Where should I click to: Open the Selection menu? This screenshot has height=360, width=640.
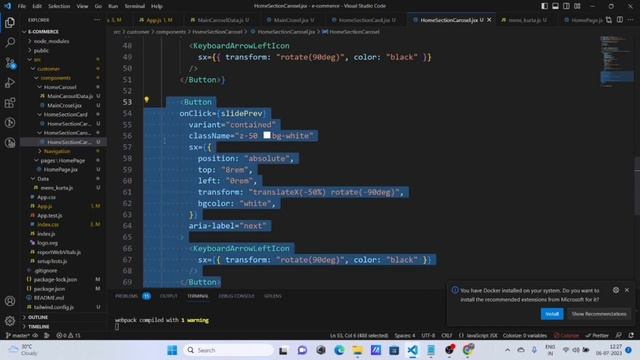pyautogui.click(x=59, y=6)
